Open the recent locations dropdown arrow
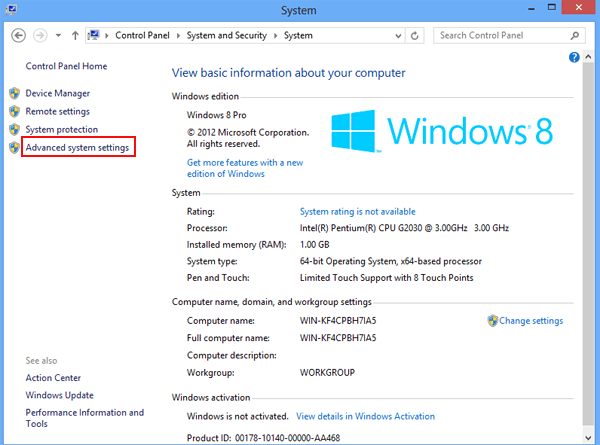 tap(58, 36)
